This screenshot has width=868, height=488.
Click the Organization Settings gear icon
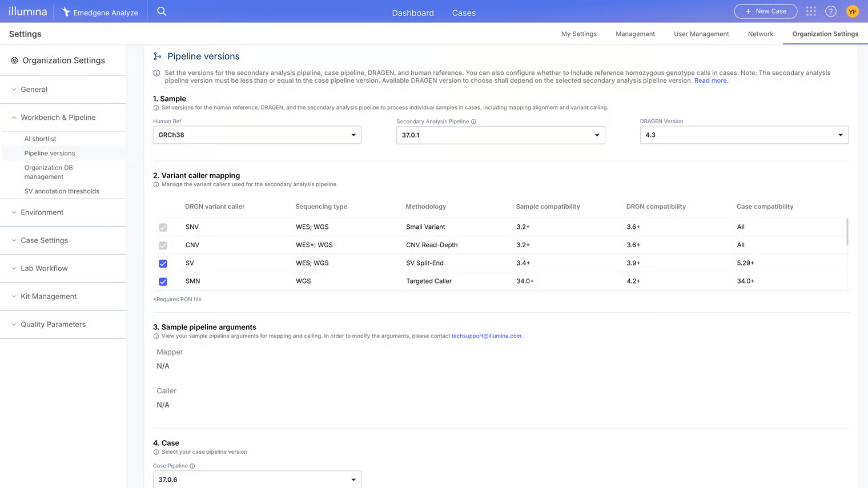coord(14,61)
